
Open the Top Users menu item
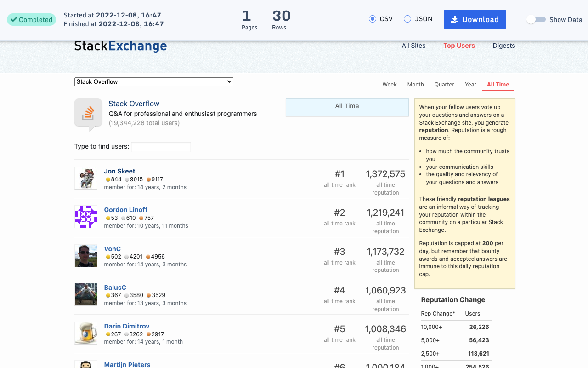click(459, 46)
